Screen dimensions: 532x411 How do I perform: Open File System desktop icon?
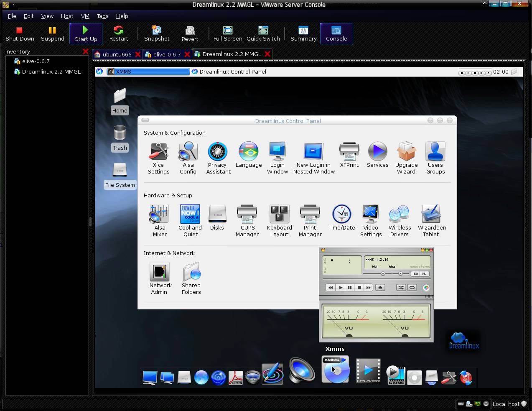click(120, 176)
